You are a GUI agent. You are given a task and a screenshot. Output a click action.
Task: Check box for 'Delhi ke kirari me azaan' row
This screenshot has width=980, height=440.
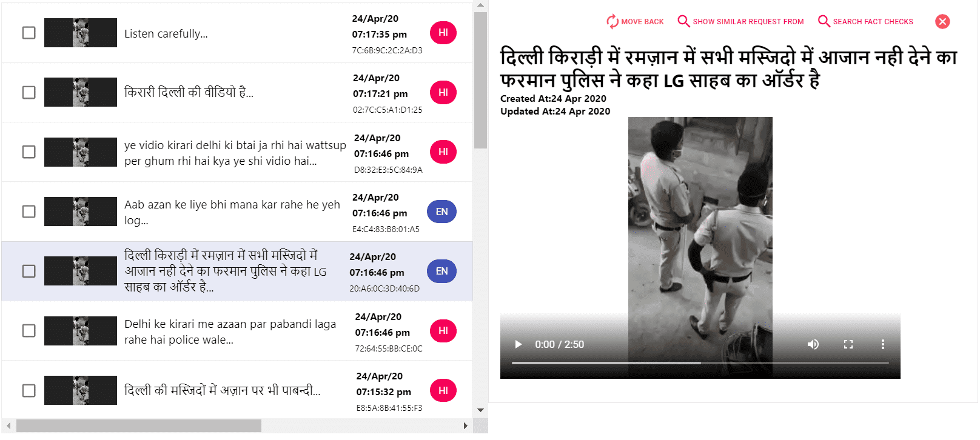click(29, 330)
